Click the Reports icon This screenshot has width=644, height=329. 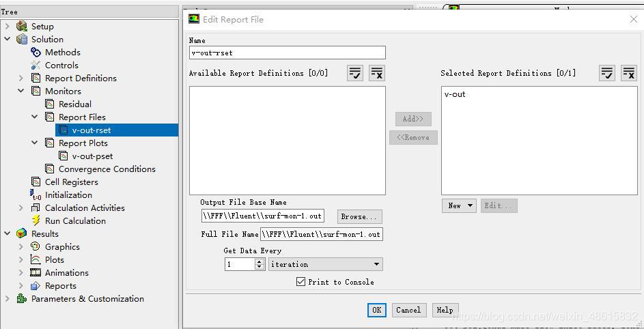coord(36,286)
